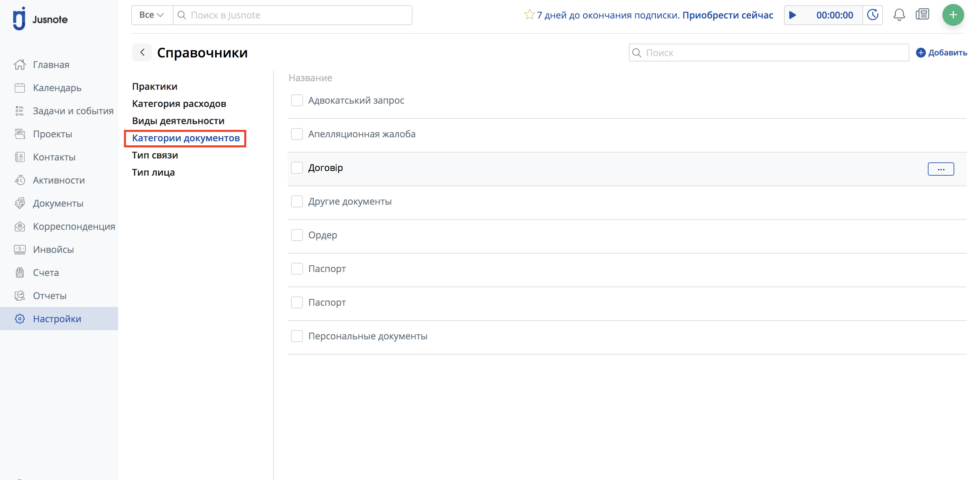Click the Корреспонденция envelope icon
The image size is (980, 480).
click(x=20, y=226)
